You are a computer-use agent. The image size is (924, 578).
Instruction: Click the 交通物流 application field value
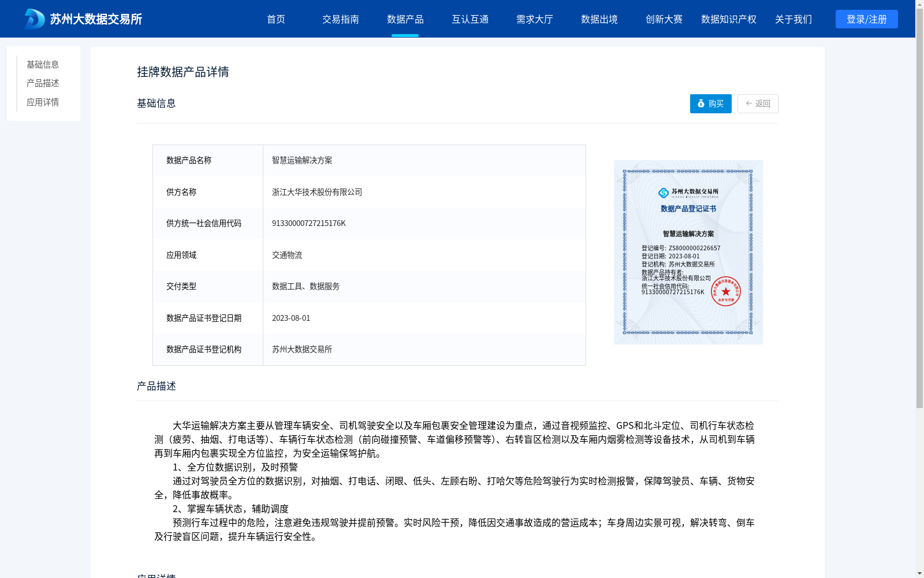pos(287,255)
